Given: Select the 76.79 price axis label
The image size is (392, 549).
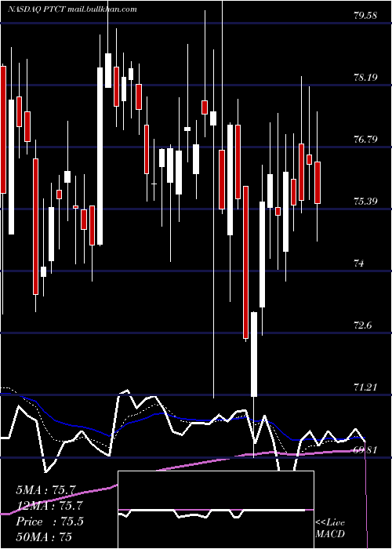Looking at the screenshot, I should pyautogui.click(x=365, y=140).
